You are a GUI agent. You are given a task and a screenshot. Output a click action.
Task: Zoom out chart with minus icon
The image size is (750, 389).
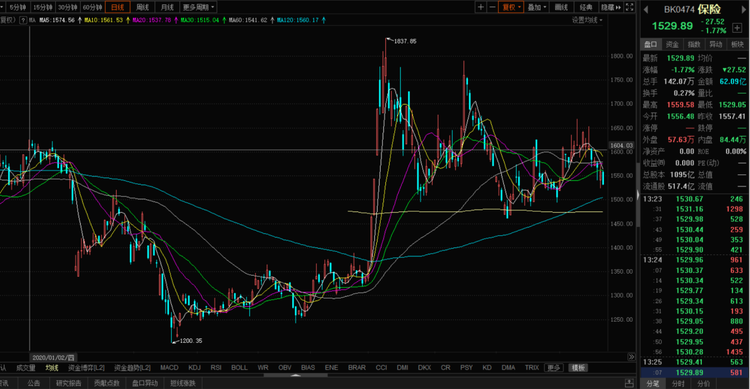[x=492, y=7]
